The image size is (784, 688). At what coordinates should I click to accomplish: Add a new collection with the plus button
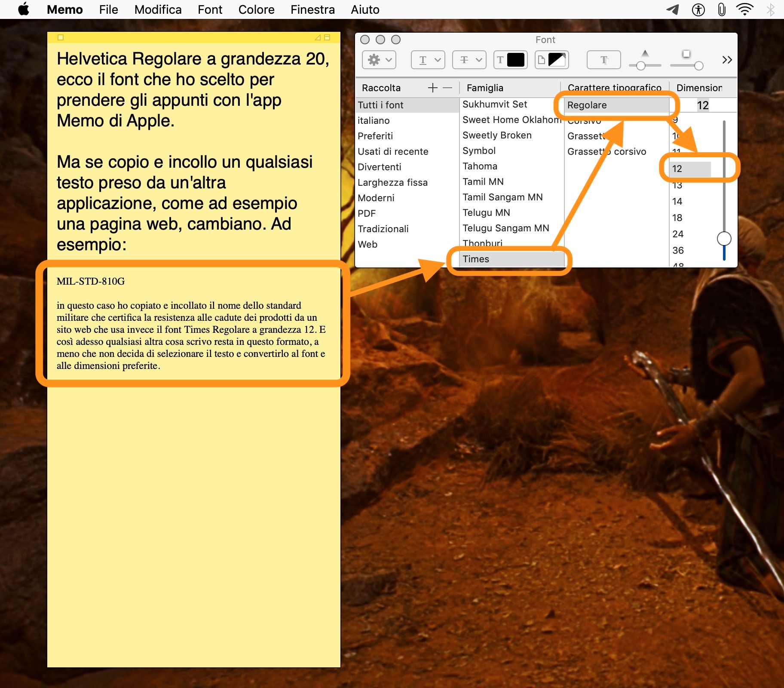pyautogui.click(x=433, y=88)
